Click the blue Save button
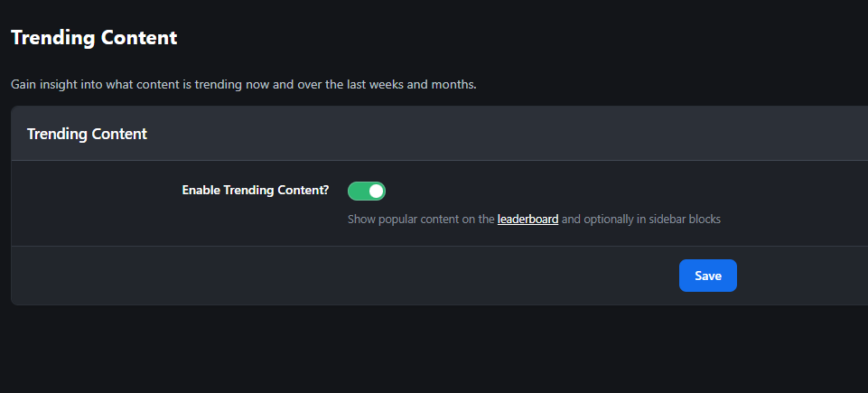The height and width of the screenshot is (393, 868). pyautogui.click(x=707, y=276)
